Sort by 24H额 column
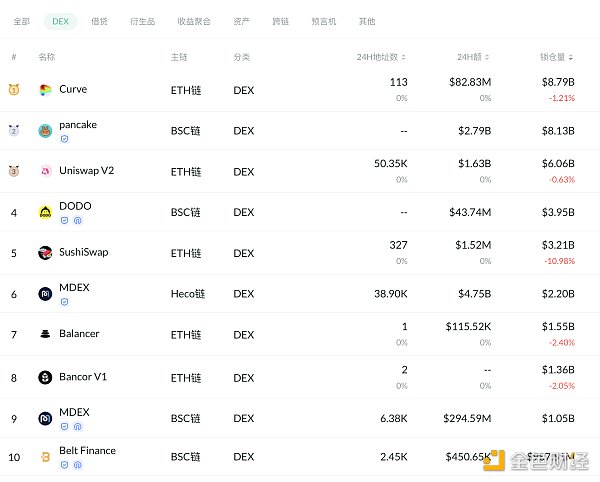Viewport: 600px width, 482px height. click(473, 57)
